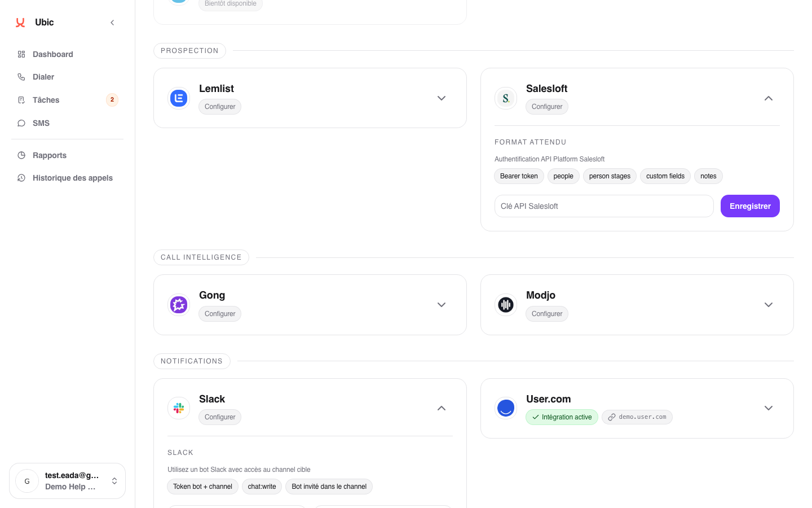This screenshot has width=812, height=508.
Task: Collapse the Salesloft integration card
Action: pyautogui.click(x=769, y=98)
